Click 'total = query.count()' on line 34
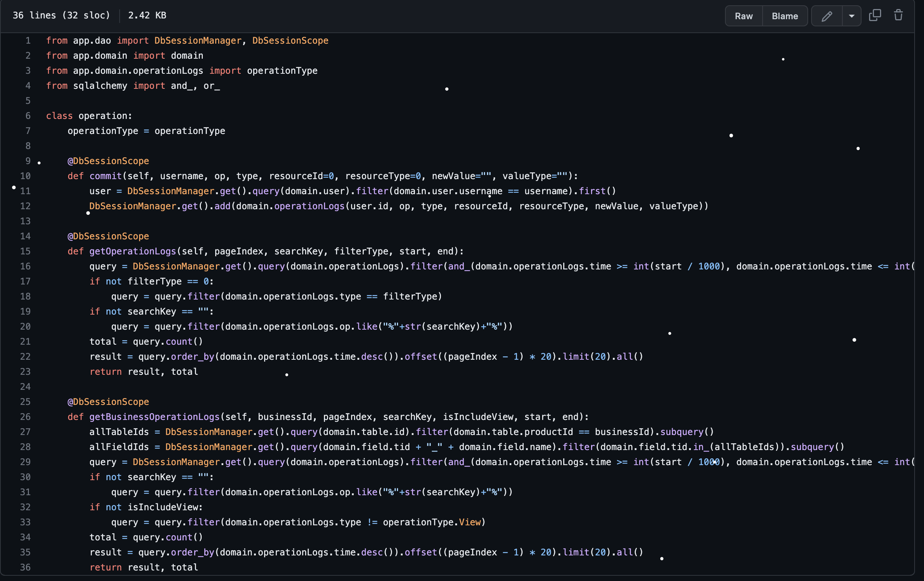Viewport: 924px width, 581px height. coord(146,537)
